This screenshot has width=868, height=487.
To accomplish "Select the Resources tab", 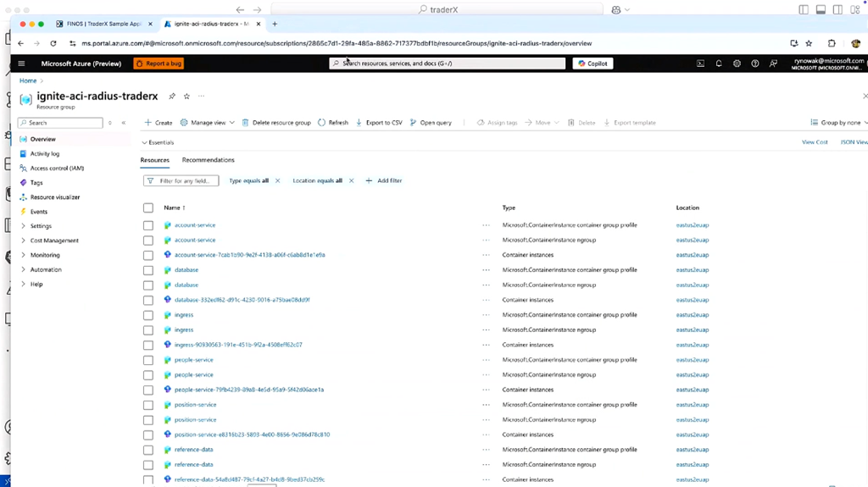I will [154, 160].
